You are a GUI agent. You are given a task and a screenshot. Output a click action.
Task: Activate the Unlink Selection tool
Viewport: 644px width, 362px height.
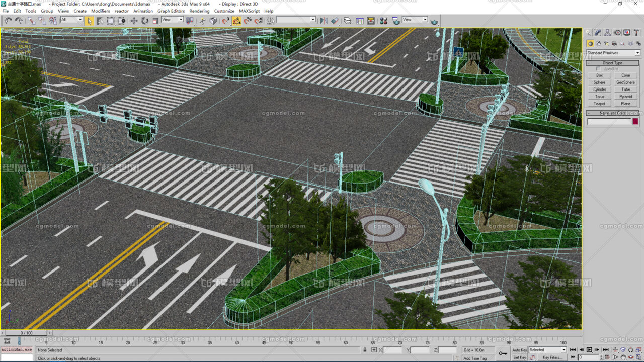[42, 21]
